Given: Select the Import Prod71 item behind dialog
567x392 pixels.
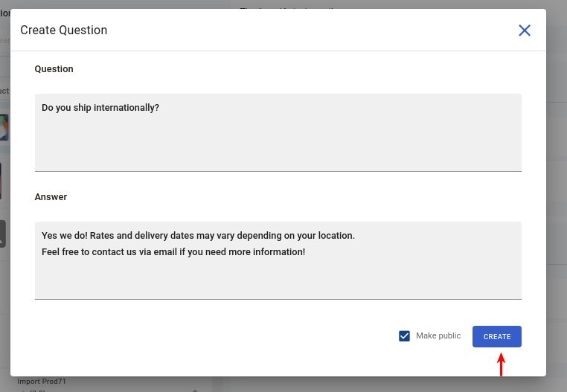Looking at the screenshot, I should [42, 381].
